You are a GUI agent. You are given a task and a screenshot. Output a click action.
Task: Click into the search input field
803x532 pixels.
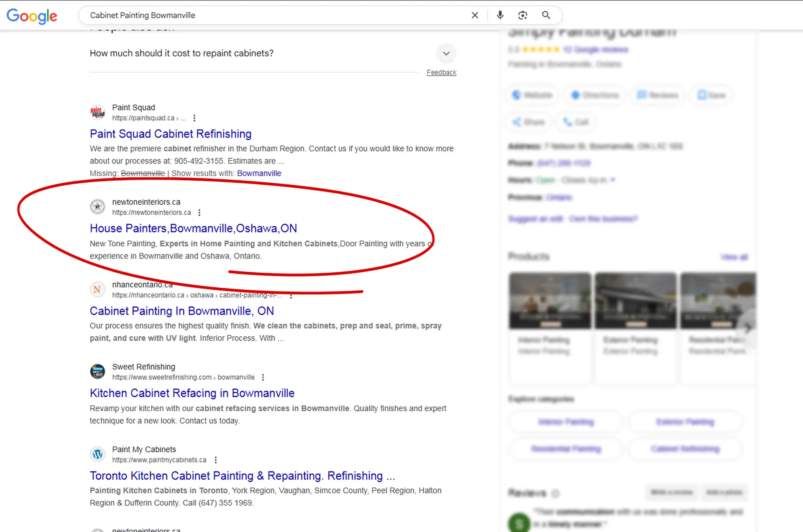click(272, 15)
